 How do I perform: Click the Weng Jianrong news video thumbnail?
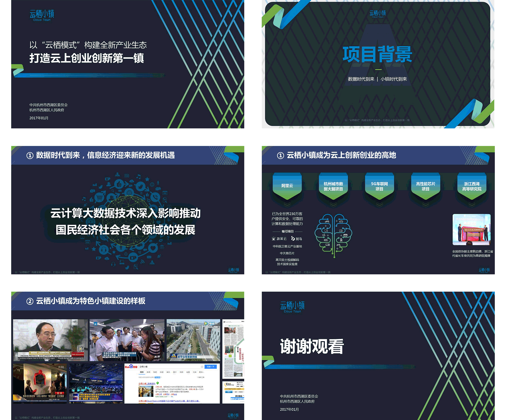50,340
